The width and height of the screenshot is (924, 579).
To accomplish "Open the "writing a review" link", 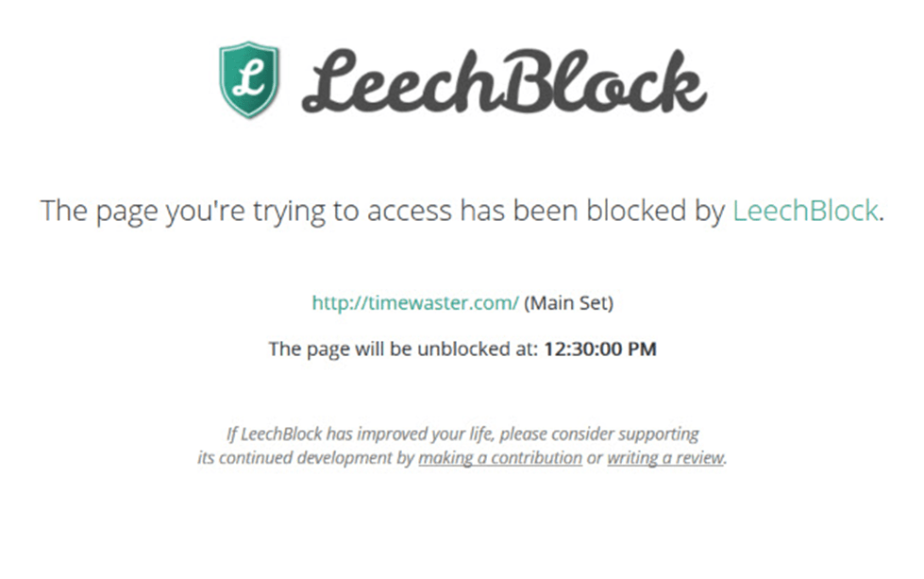I will click(665, 458).
